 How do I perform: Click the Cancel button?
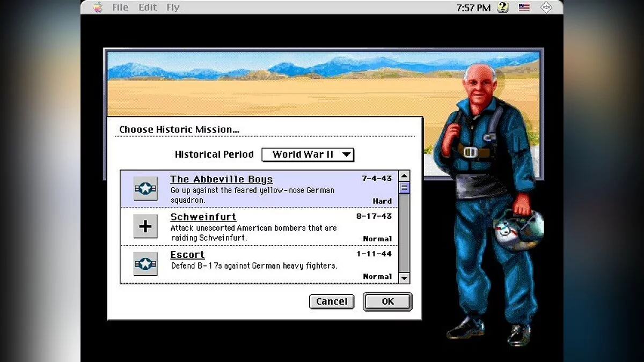click(332, 301)
